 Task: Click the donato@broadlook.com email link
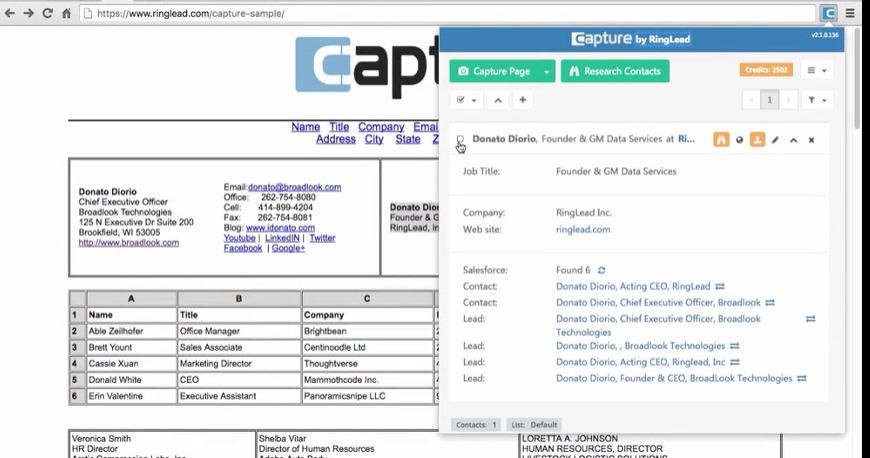[x=295, y=187]
